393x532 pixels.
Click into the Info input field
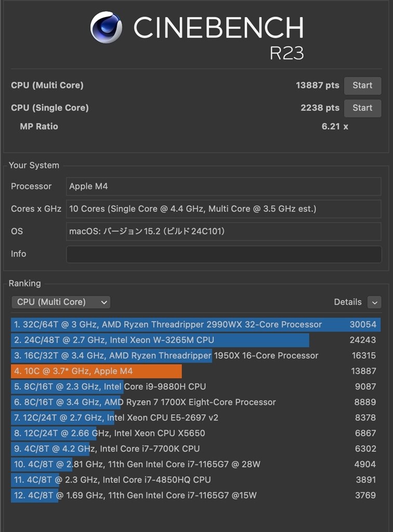tap(224, 254)
